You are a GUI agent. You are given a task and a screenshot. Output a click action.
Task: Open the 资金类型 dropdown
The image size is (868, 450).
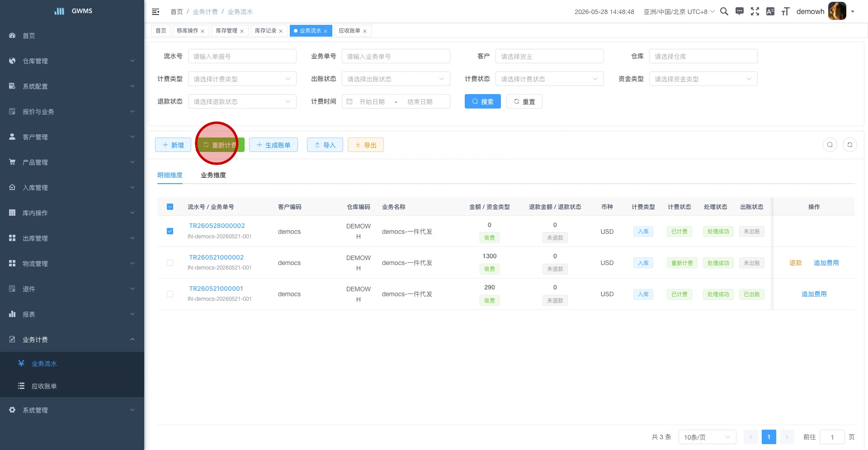tap(703, 79)
